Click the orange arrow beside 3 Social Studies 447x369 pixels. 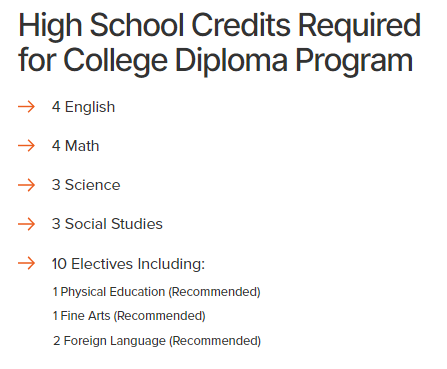pyautogui.click(x=26, y=224)
